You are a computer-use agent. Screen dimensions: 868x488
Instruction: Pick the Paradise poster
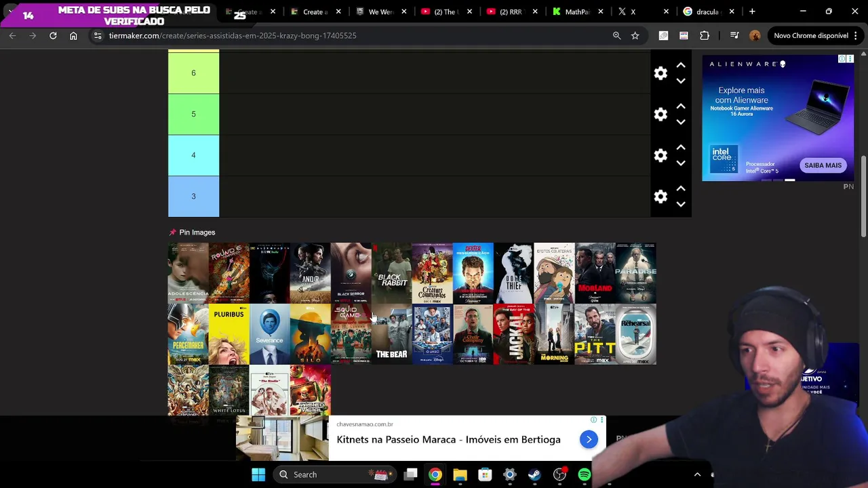[x=636, y=273]
